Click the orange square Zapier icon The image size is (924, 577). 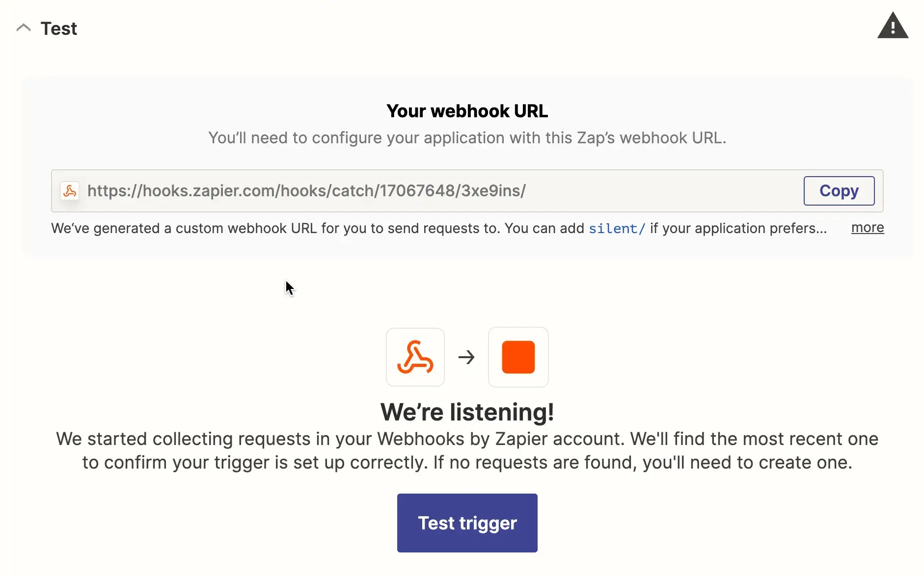518,357
